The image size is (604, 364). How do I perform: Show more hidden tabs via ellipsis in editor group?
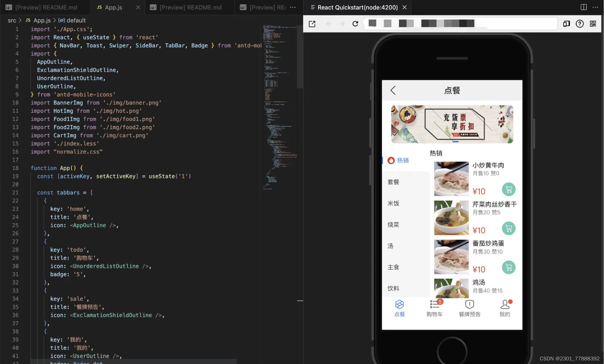(x=292, y=7)
